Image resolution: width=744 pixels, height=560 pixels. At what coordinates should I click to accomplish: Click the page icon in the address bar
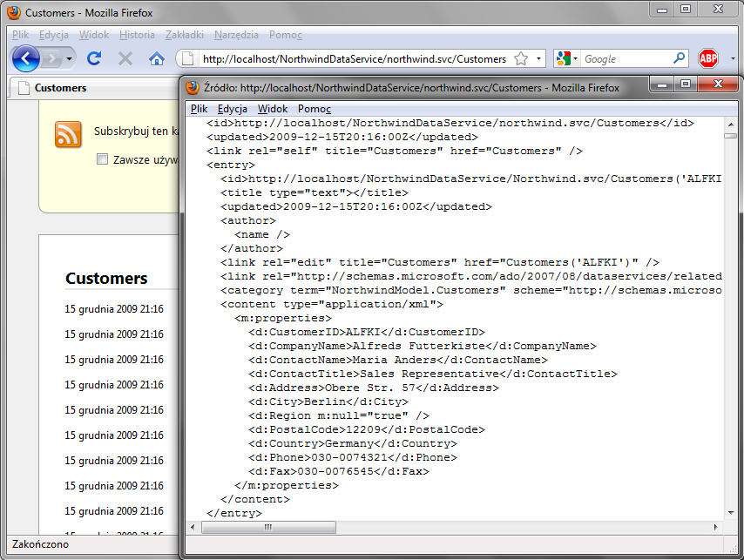point(188,59)
